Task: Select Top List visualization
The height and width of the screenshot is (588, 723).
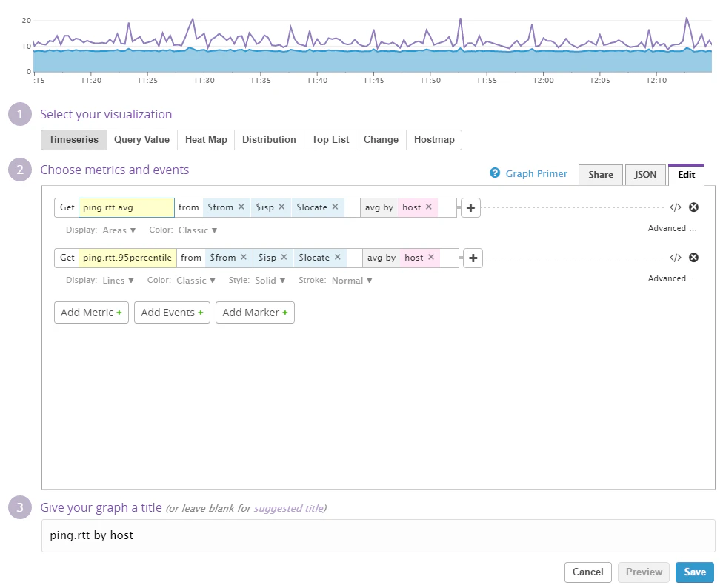Action: coord(330,140)
